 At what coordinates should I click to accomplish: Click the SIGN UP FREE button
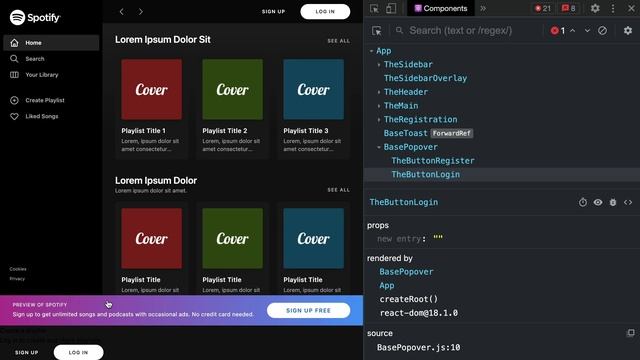pyautogui.click(x=309, y=310)
